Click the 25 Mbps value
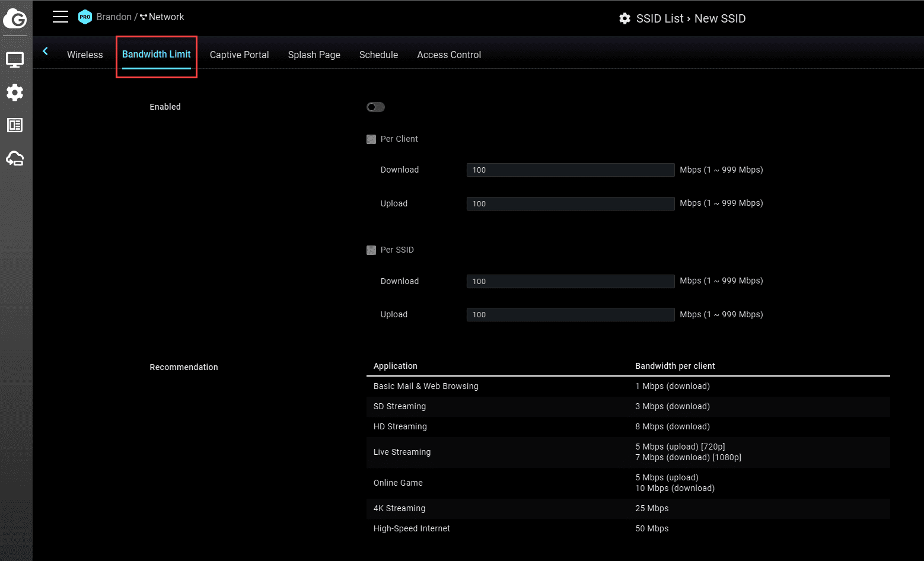The width and height of the screenshot is (924, 561). coord(652,508)
